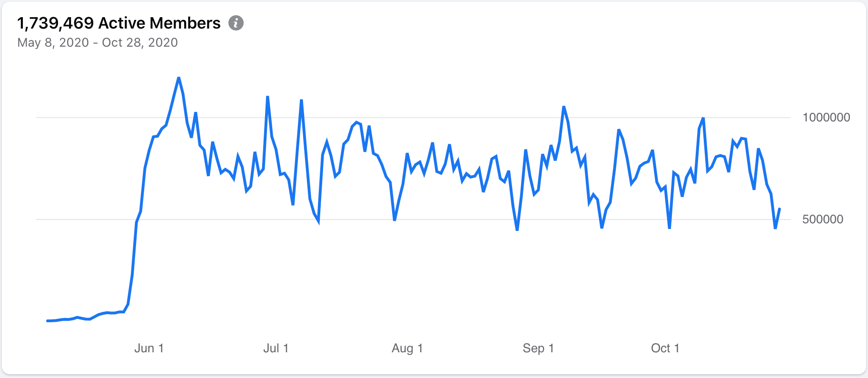Viewport: 868px width, 378px height.
Task: Click the October peak touching the 1000000 gridline
Action: [703, 118]
